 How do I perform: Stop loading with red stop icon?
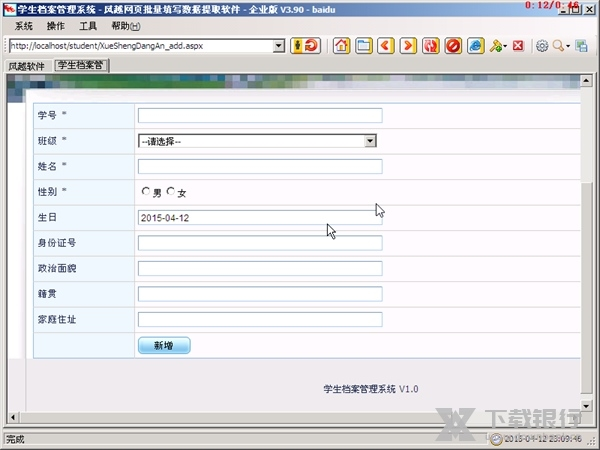pyautogui.click(x=453, y=46)
